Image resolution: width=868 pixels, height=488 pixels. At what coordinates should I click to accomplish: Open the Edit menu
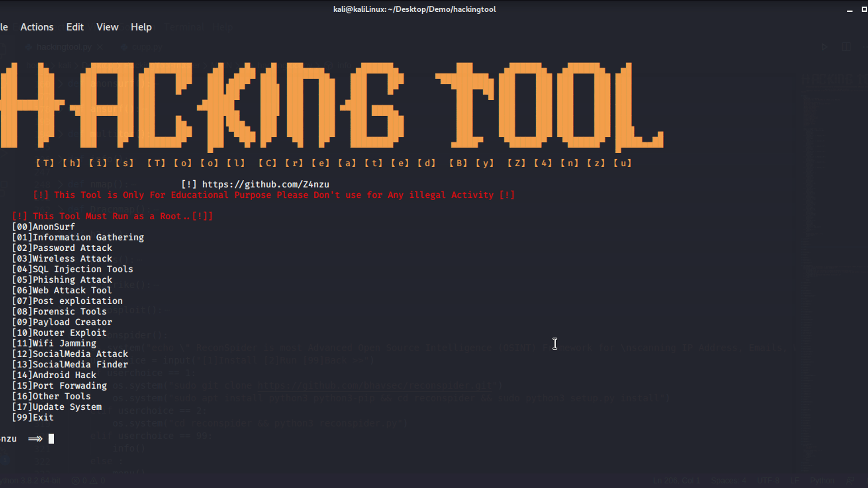pos(75,27)
